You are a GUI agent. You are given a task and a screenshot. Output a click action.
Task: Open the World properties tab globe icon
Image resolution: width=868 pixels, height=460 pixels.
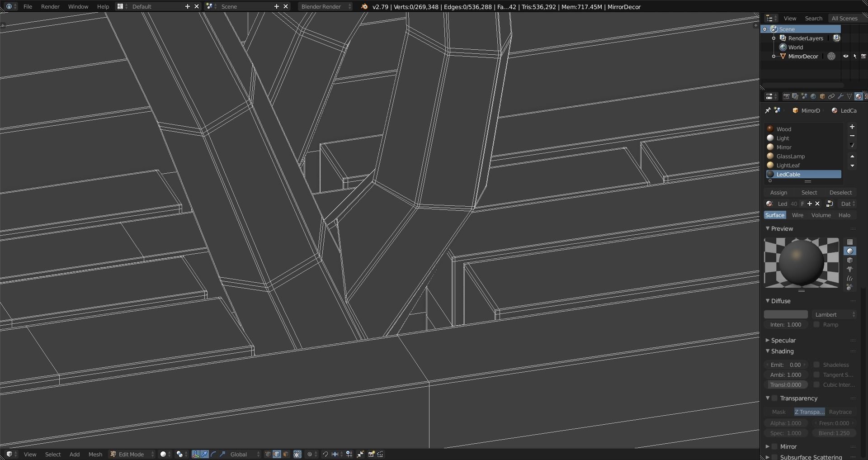click(813, 96)
